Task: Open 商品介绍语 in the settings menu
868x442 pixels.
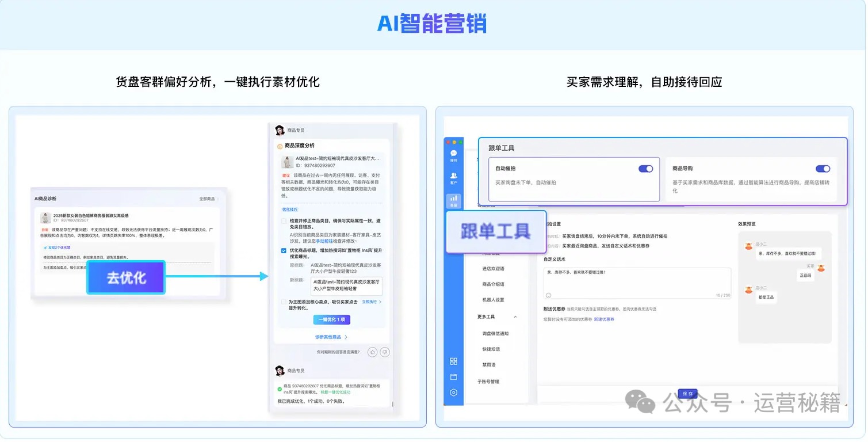Action: click(x=494, y=284)
